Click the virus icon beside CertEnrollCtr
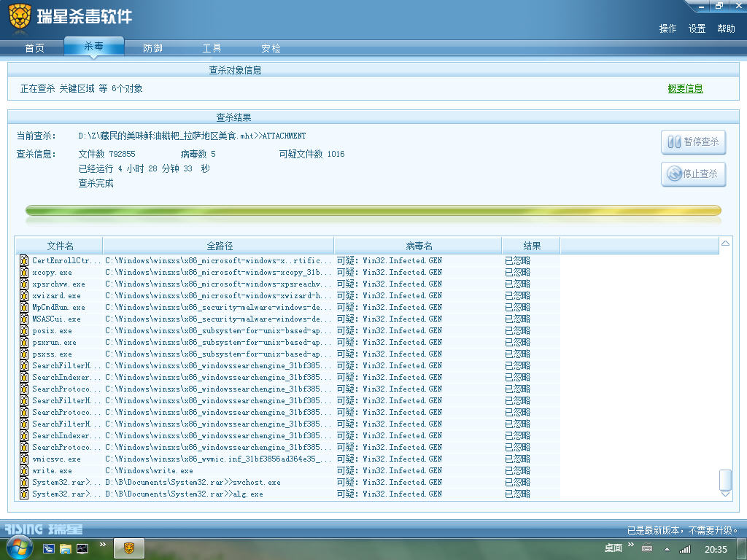Viewport: 747px width, 560px height. click(x=24, y=260)
